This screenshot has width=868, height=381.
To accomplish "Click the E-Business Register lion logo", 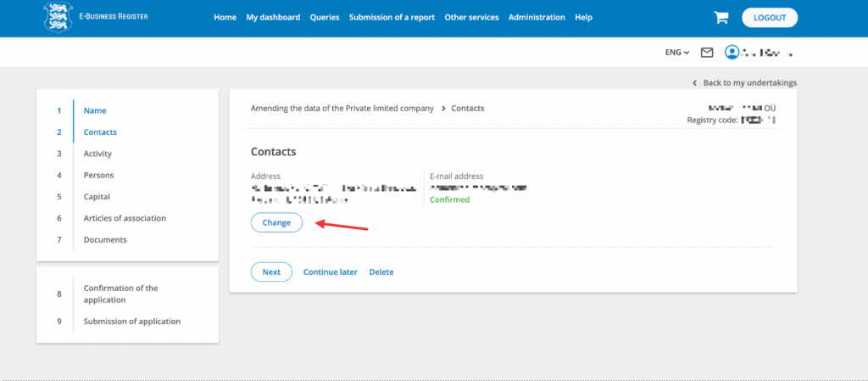I will [58, 17].
